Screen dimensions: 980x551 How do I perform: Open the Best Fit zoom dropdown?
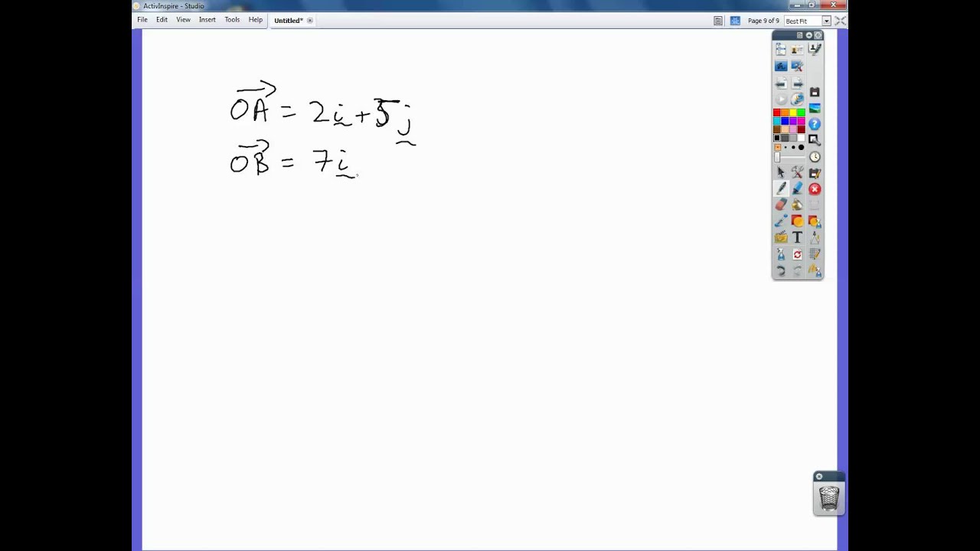tap(827, 21)
